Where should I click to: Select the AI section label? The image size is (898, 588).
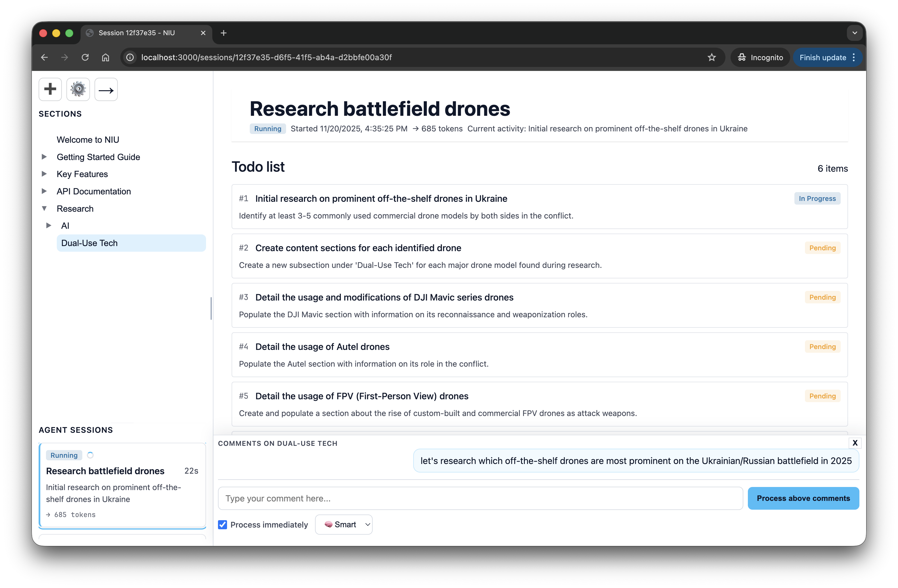point(65,226)
